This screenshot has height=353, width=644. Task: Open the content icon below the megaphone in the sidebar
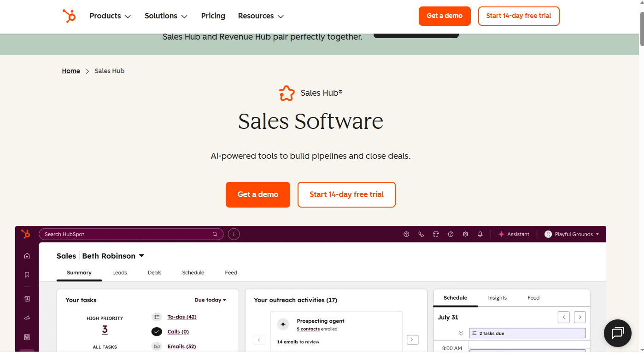pos(27,337)
